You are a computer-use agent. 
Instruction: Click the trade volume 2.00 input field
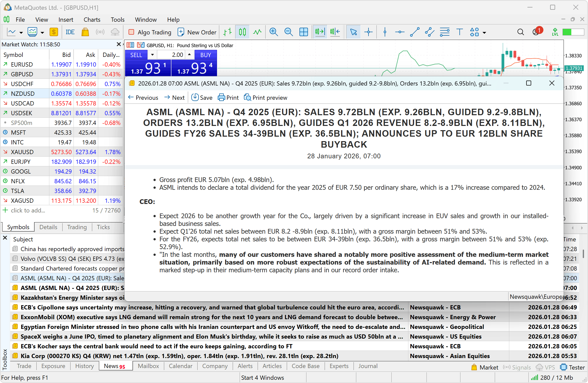(171, 55)
